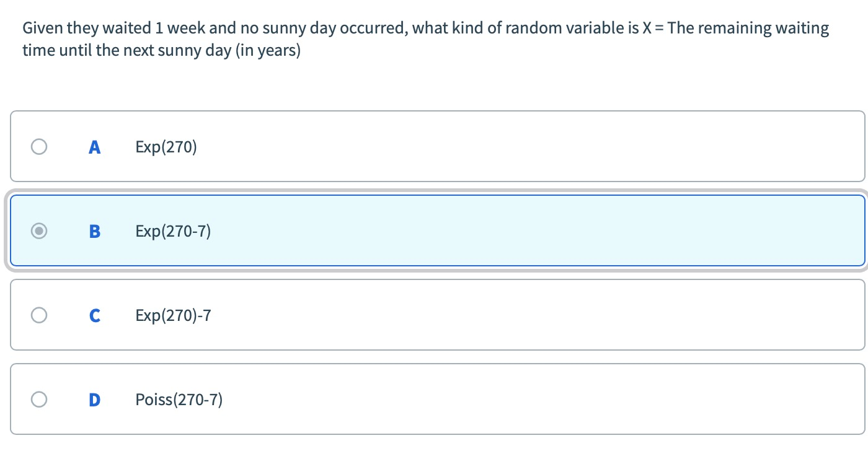Click empty area of highlighted Exp(270-7) card

click(x=527, y=231)
